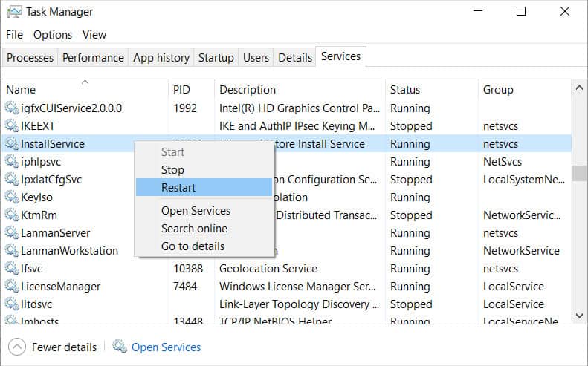The image size is (588, 366).
Task: Select the LanmanWorkstation service name
Action: (69, 251)
